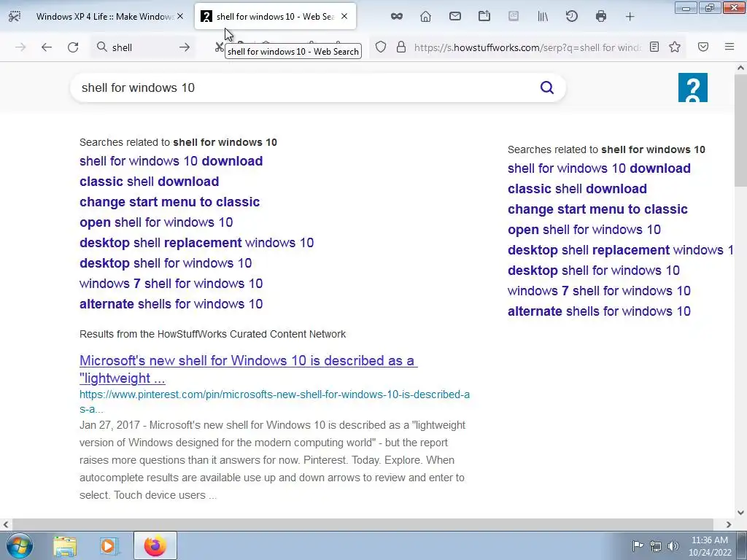Save page to Pocket
This screenshot has height=560, width=747.
tap(703, 47)
